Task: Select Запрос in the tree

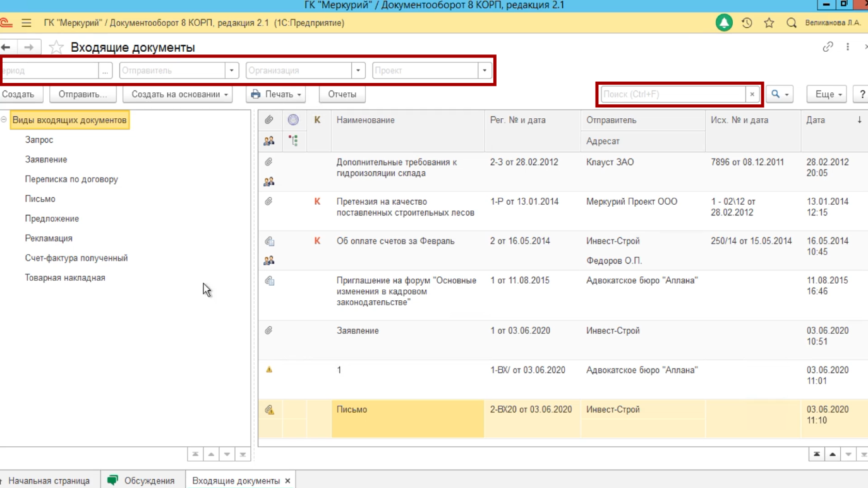Action: 39,140
